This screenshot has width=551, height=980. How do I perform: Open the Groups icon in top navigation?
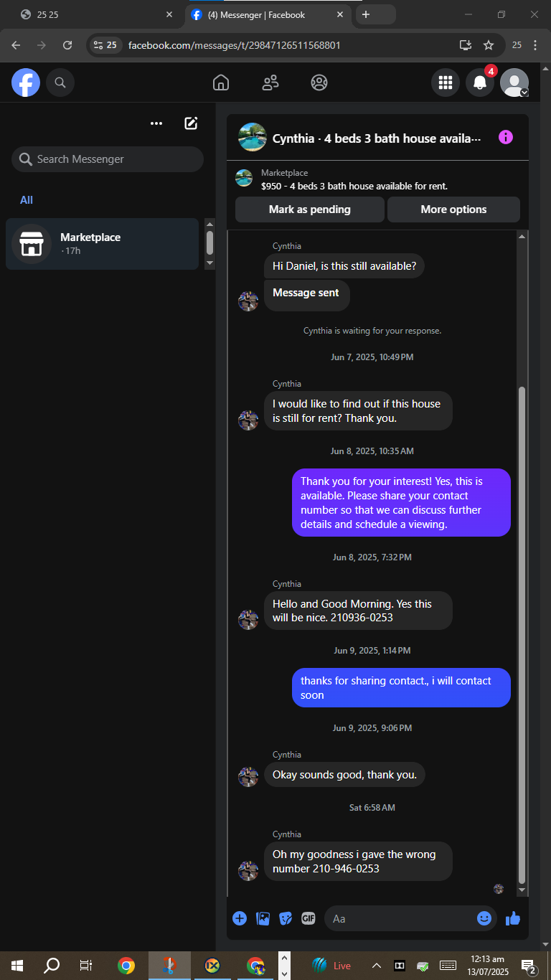pyautogui.click(x=319, y=83)
